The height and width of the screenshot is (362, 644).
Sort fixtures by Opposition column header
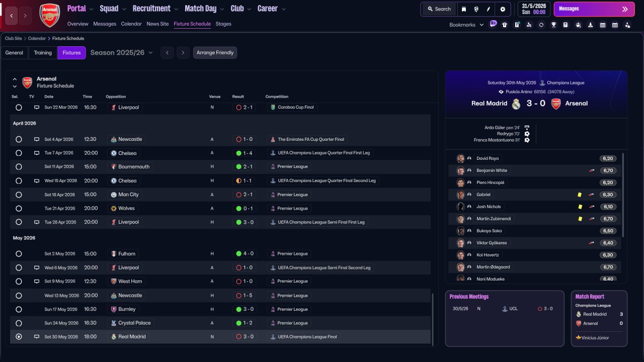click(116, 97)
